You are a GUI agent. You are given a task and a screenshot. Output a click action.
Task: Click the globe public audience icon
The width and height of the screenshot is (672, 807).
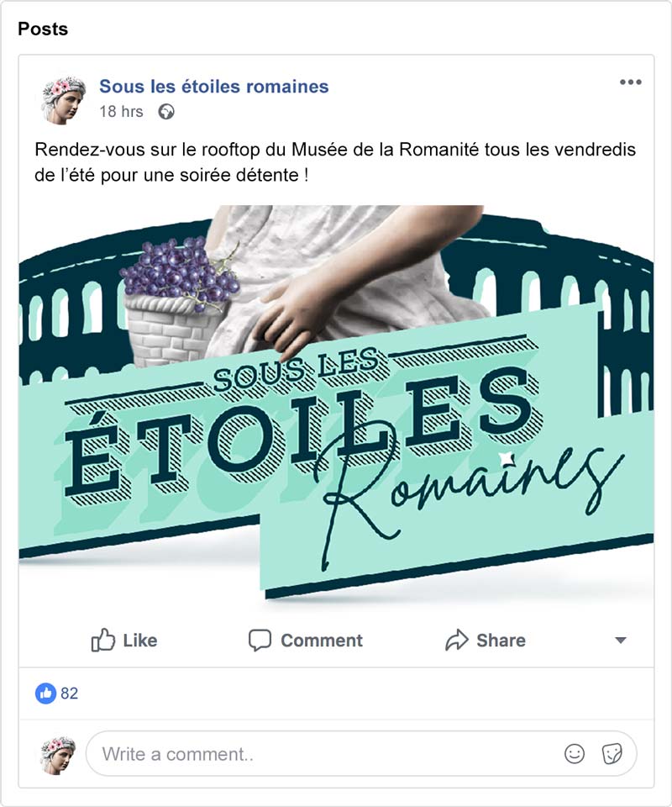tap(166, 112)
